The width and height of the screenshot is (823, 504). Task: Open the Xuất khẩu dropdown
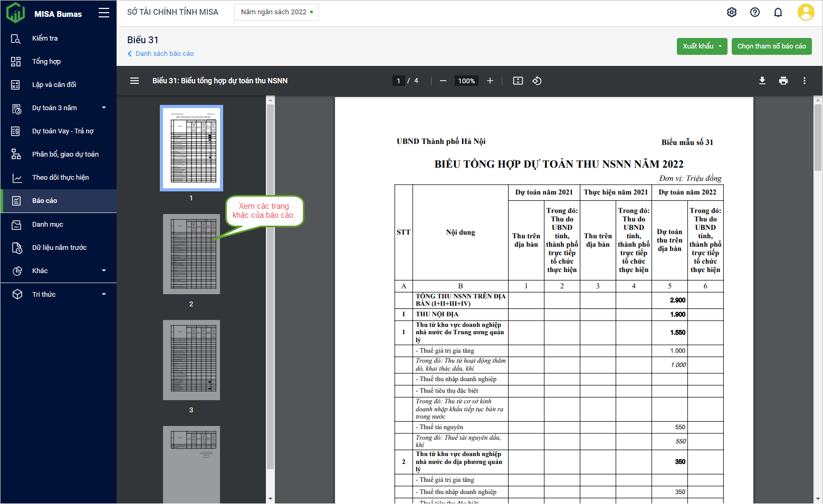click(702, 46)
